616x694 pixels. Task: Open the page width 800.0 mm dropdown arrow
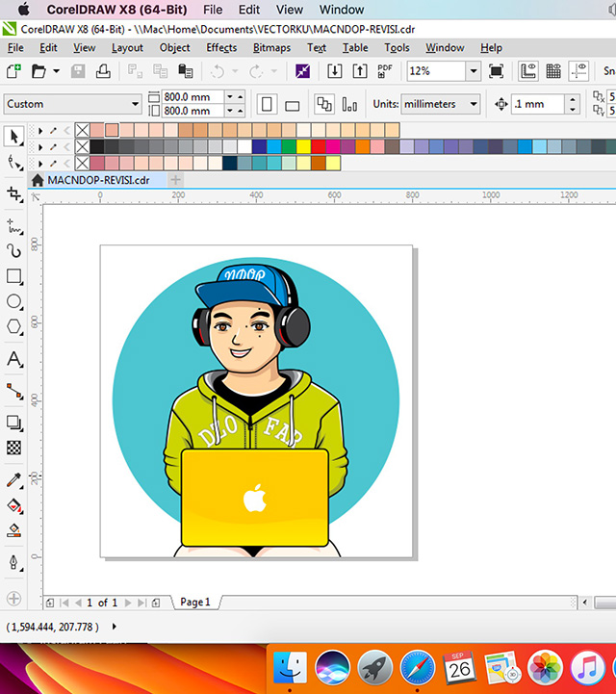pyautogui.click(x=230, y=96)
